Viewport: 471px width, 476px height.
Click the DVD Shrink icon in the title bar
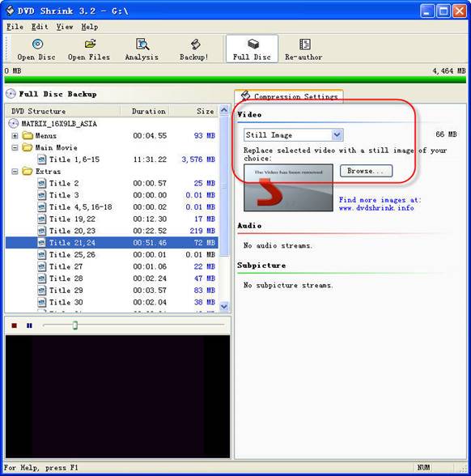10,11
